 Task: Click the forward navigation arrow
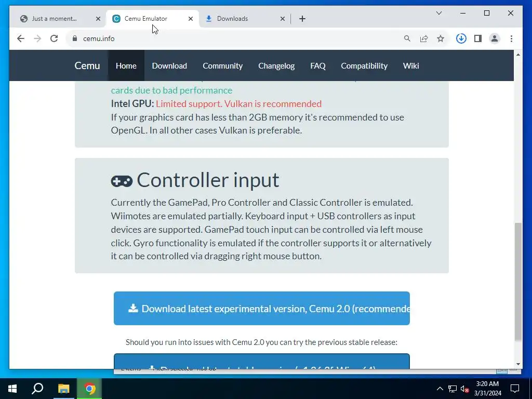(x=37, y=38)
